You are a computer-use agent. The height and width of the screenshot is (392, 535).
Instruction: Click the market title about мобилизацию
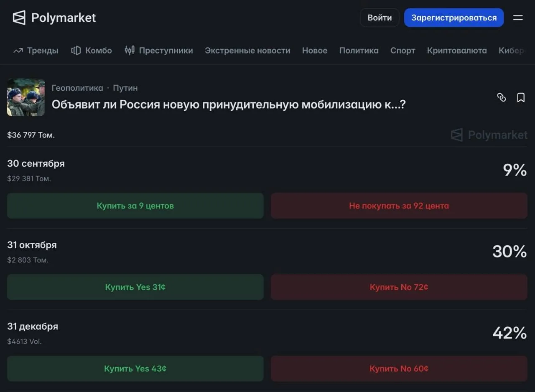pos(229,104)
